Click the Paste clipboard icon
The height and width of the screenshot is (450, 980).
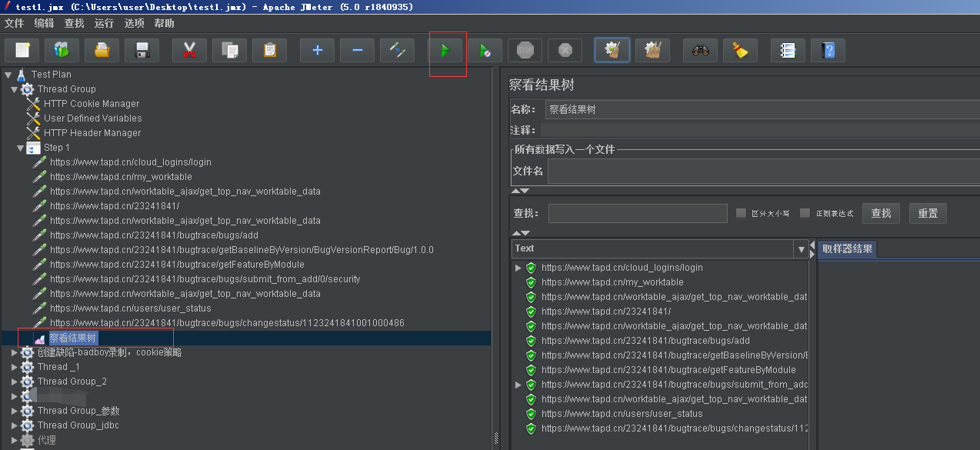[x=269, y=51]
